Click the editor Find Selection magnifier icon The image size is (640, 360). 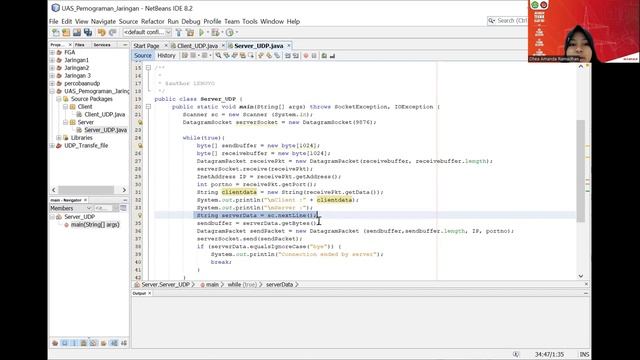218,56
